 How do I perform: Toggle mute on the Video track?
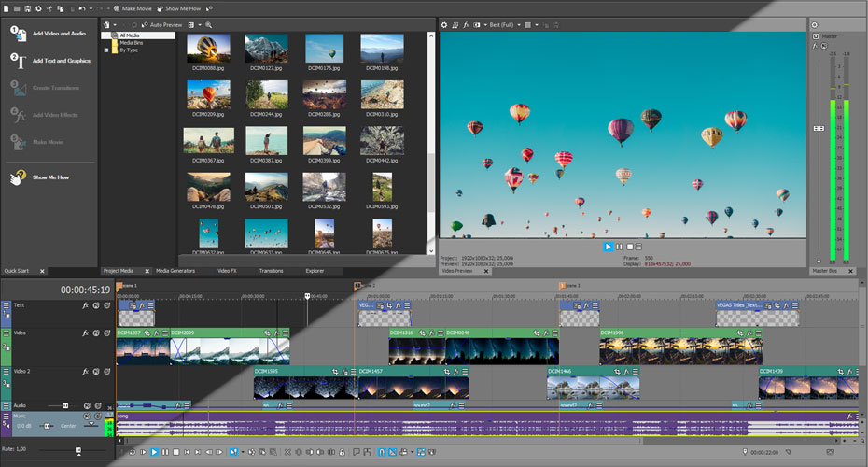point(96,333)
